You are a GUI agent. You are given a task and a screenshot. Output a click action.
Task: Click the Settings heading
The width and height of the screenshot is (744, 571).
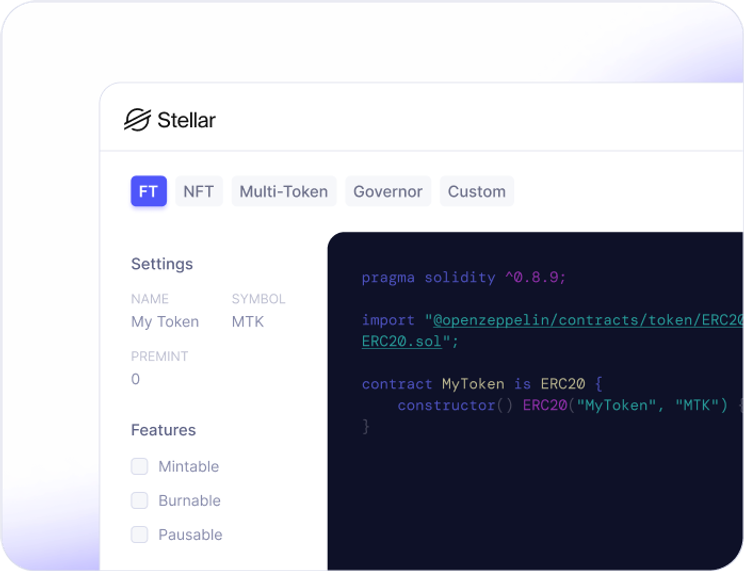click(x=162, y=264)
